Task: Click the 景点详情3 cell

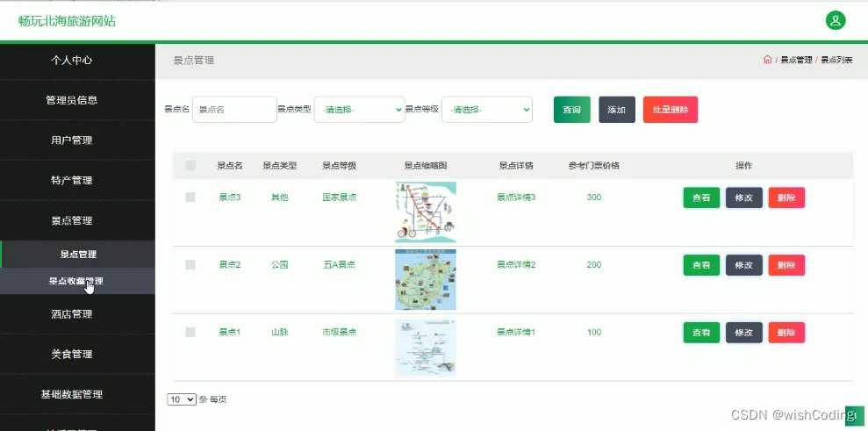Action: 516,198
